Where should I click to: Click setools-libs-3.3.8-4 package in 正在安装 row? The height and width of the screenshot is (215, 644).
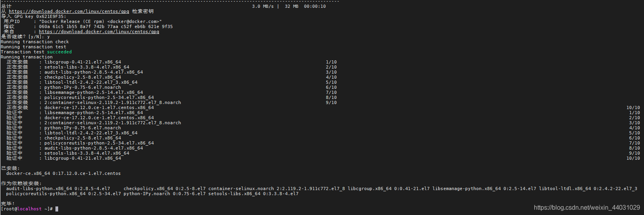pos(87,67)
